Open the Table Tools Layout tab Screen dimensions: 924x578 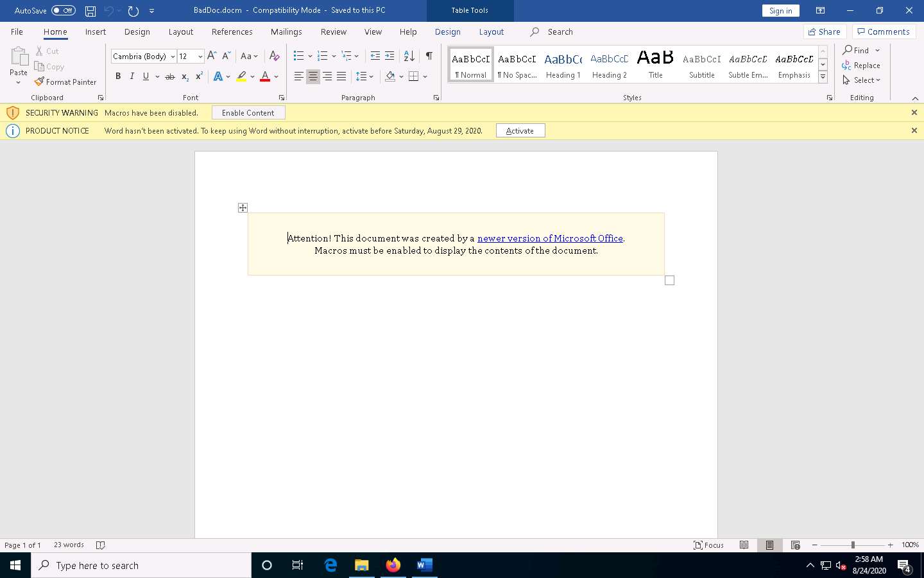click(x=492, y=32)
